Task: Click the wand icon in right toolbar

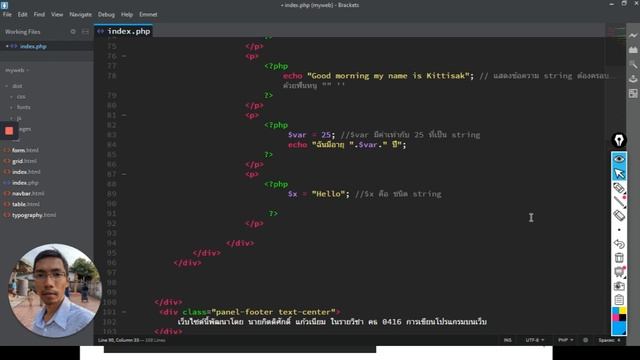Action: click(633, 64)
